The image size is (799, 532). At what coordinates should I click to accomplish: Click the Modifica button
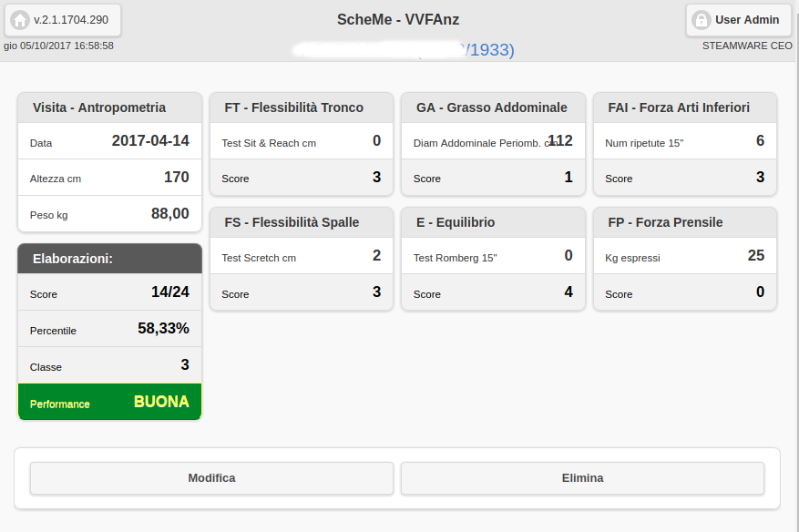point(211,478)
